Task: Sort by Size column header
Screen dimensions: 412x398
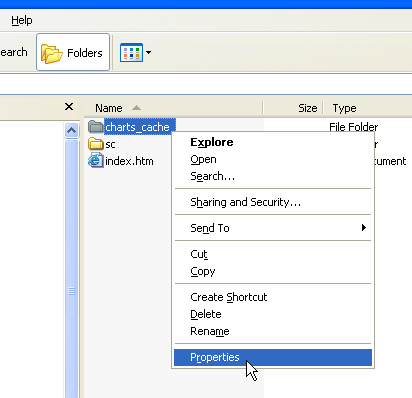Action: click(293, 108)
